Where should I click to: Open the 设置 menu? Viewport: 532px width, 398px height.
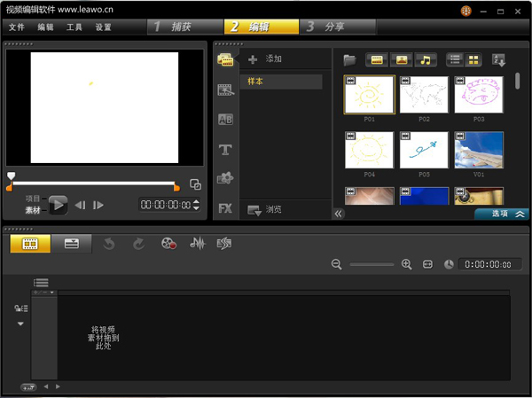point(103,27)
